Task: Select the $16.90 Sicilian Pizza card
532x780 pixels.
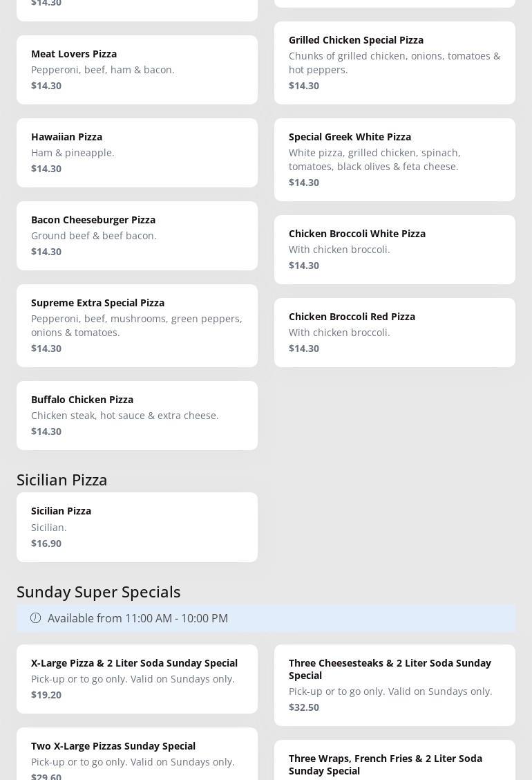Action: tap(137, 527)
